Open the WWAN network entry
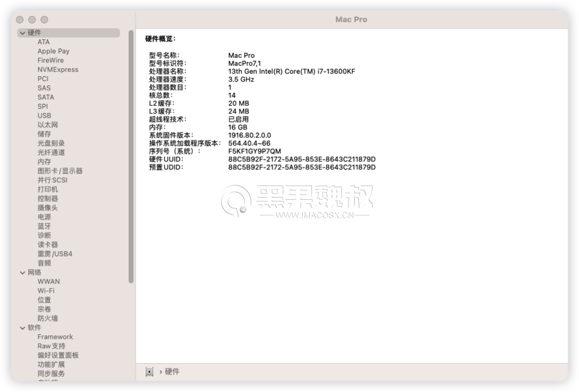The width and height of the screenshot is (579, 392). [49, 282]
